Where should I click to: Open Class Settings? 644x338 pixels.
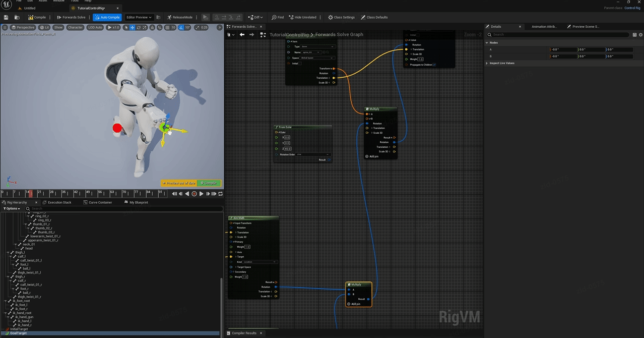click(341, 17)
